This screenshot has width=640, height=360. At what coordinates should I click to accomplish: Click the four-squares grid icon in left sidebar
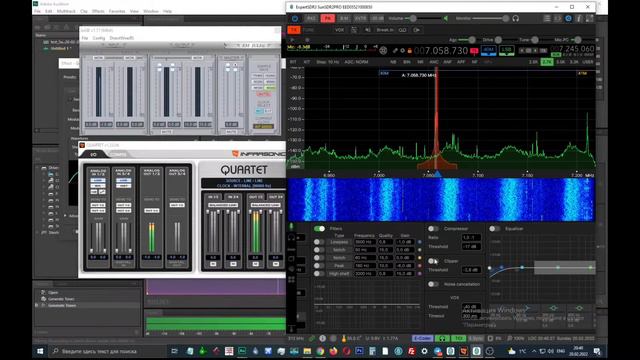pyautogui.click(x=291, y=280)
